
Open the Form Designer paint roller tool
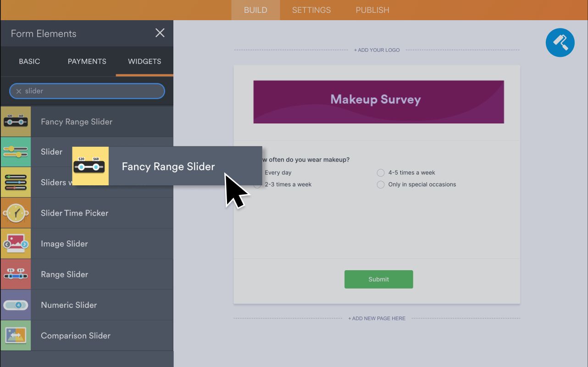[560, 42]
